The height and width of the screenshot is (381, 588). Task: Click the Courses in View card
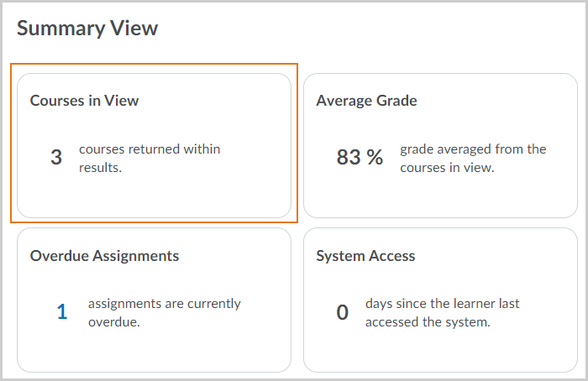coord(154,145)
